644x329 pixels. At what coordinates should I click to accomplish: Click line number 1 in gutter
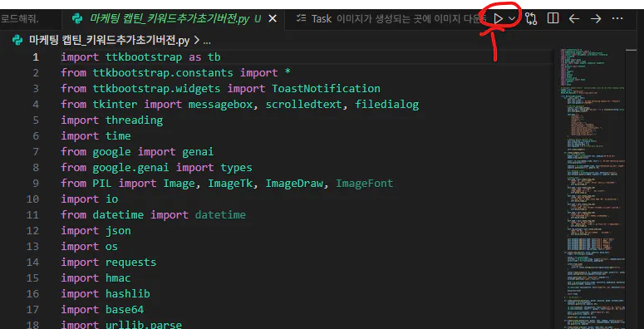click(x=36, y=57)
